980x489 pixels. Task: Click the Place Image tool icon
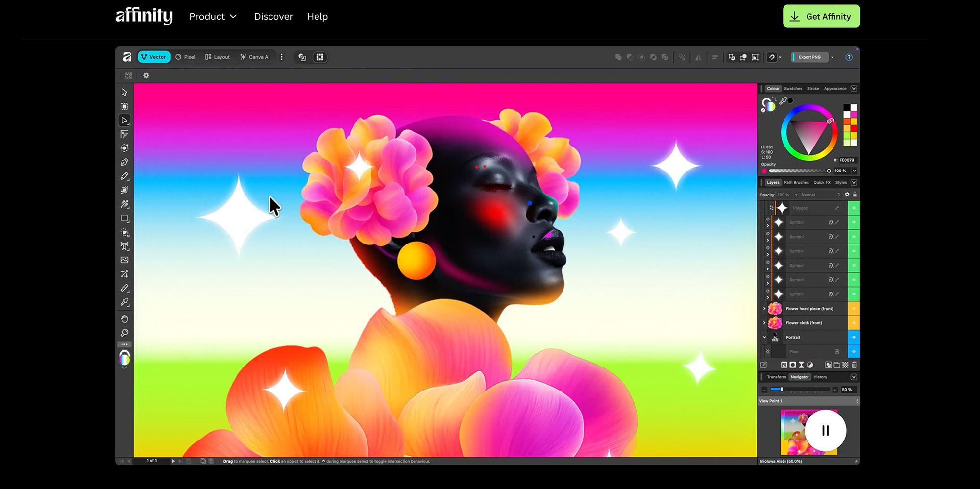point(124,260)
